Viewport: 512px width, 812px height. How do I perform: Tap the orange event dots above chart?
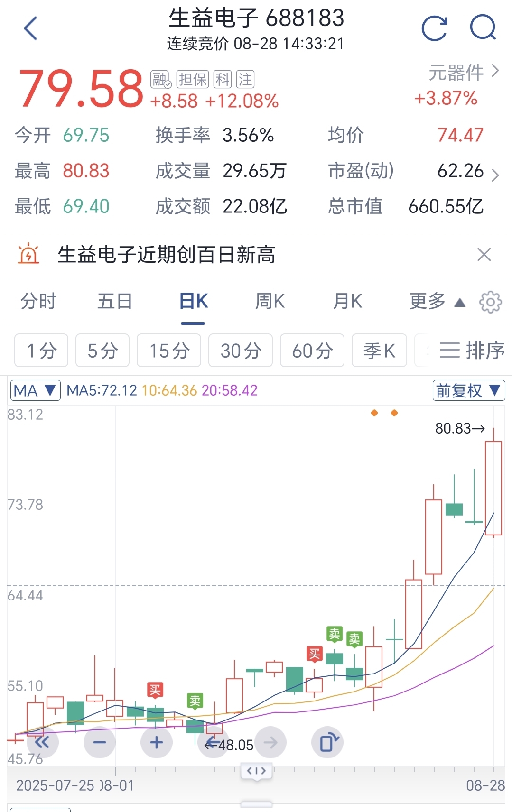click(x=384, y=413)
